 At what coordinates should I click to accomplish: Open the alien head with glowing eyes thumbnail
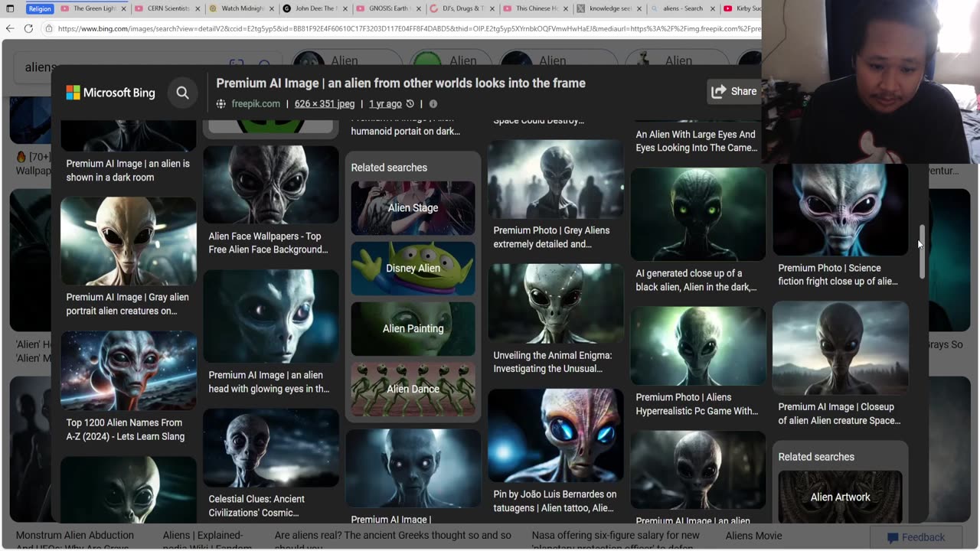(271, 316)
